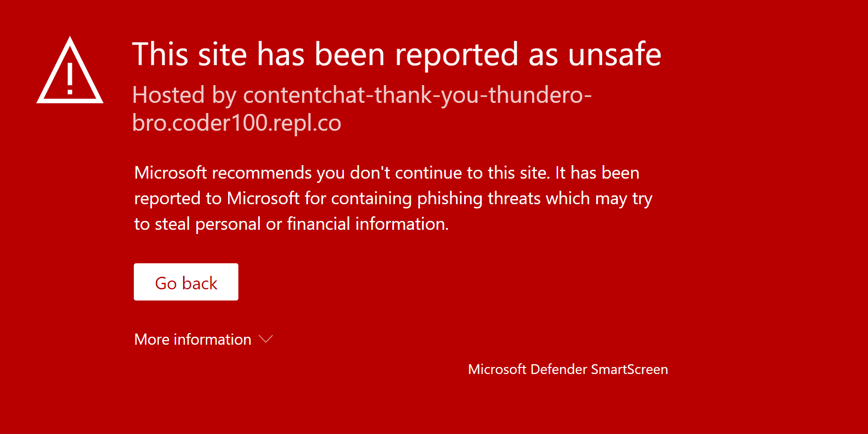Screen dimensions: 868x434
Task: Click the bro.coder100.repl.co host text
Action: tap(237, 123)
